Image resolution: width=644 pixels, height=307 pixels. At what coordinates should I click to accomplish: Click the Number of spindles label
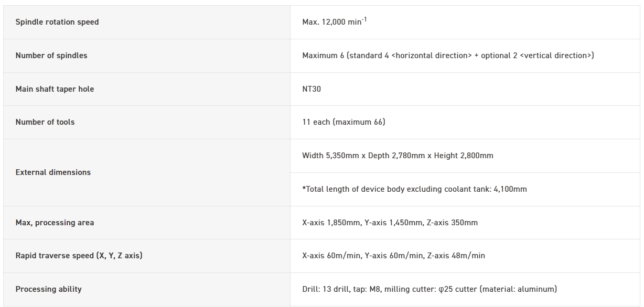tap(51, 56)
